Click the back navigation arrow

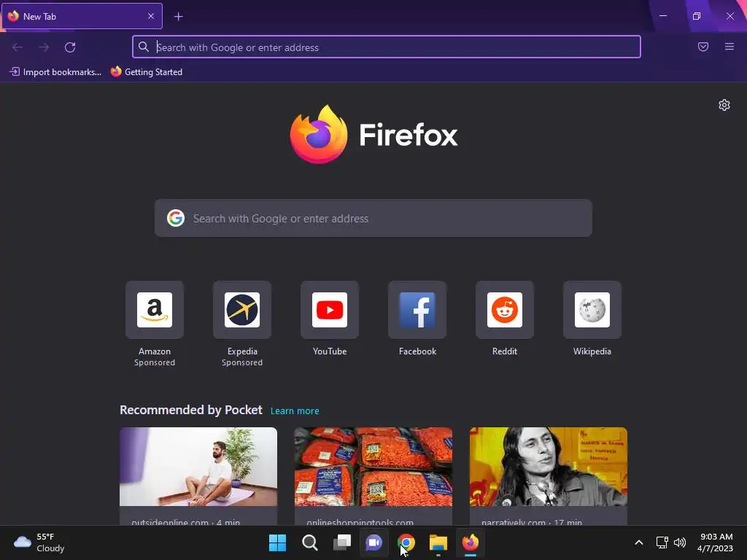tap(18, 47)
